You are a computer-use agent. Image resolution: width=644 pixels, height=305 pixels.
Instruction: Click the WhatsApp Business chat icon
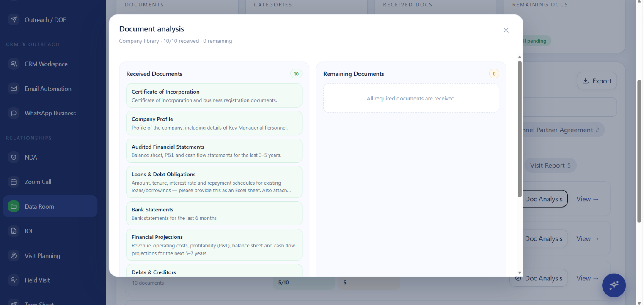(14, 113)
